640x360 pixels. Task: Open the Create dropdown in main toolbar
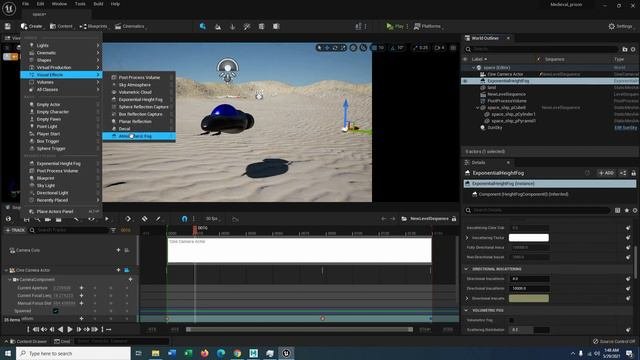click(x=32, y=26)
